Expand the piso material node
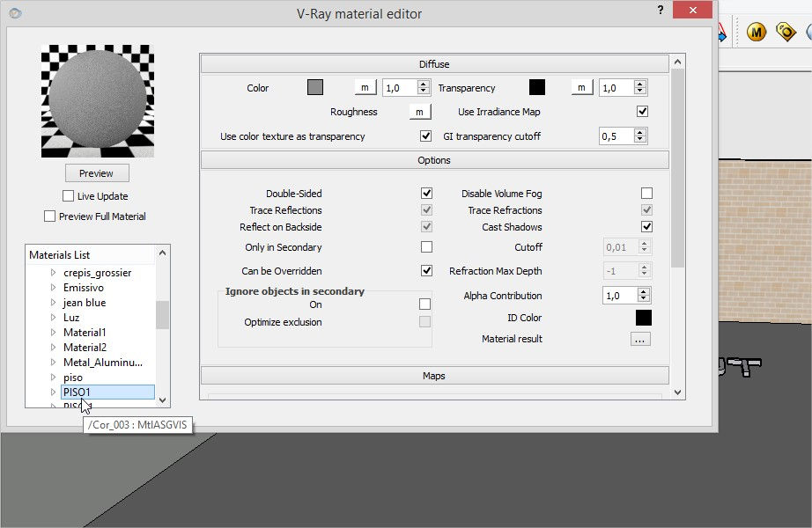 [53, 378]
